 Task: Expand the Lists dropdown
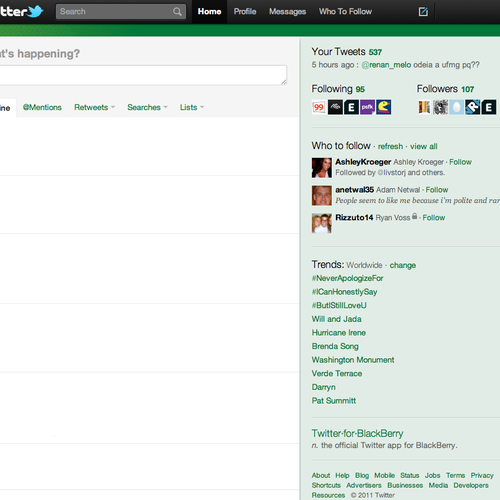pyautogui.click(x=192, y=107)
